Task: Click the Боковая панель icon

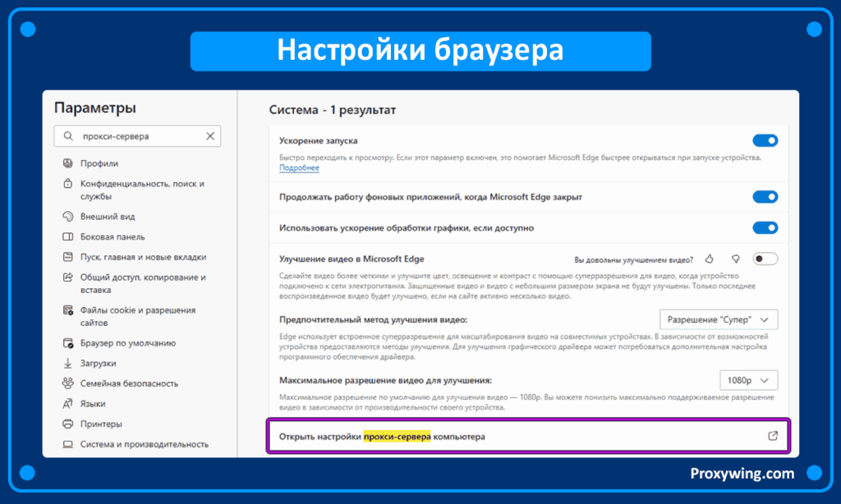Action: pyautogui.click(x=67, y=236)
